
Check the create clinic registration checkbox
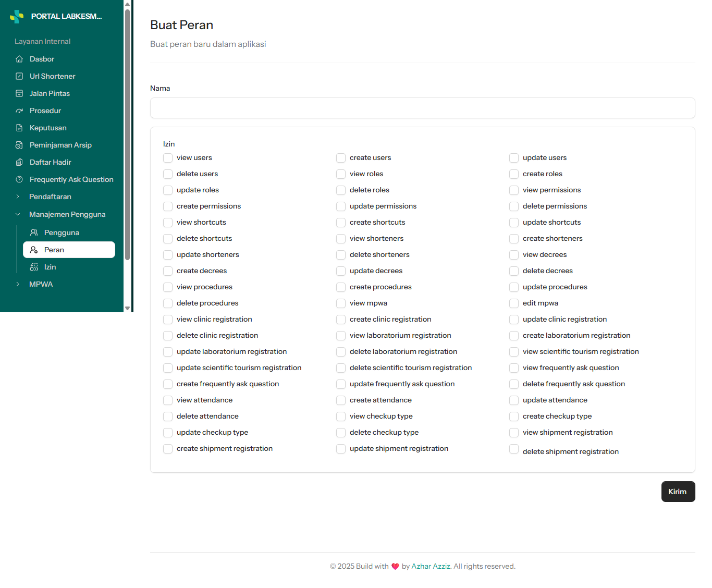coord(341,320)
